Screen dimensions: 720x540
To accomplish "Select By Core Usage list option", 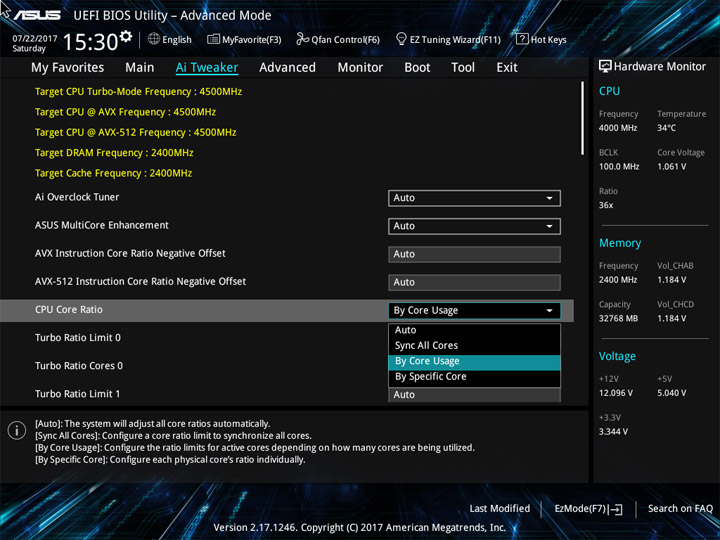I will [474, 361].
